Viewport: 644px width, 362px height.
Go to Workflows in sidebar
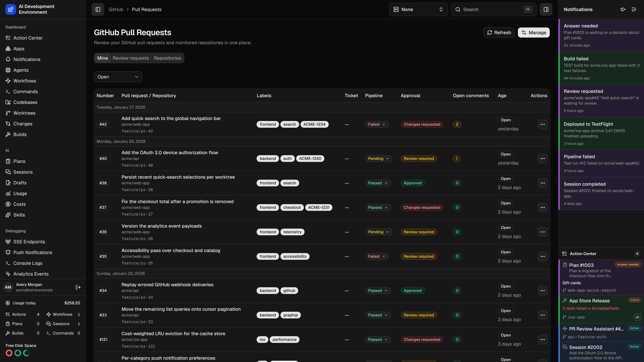pos(43,81)
